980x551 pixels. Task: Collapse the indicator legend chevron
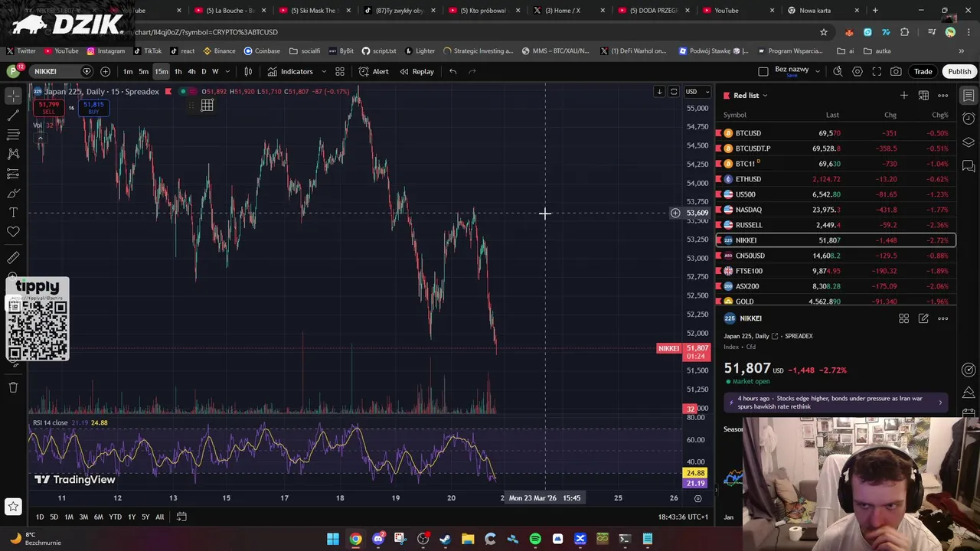click(40, 139)
